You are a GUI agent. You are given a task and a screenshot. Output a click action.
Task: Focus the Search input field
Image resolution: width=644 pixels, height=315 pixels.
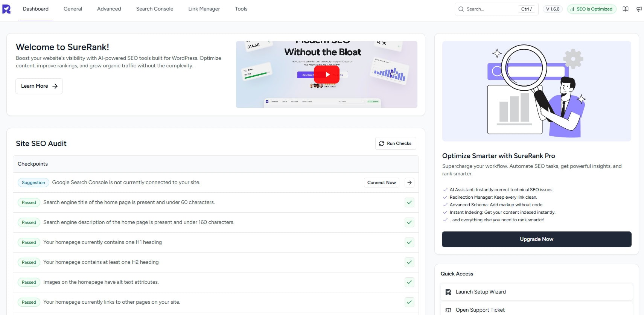pos(496,9)
